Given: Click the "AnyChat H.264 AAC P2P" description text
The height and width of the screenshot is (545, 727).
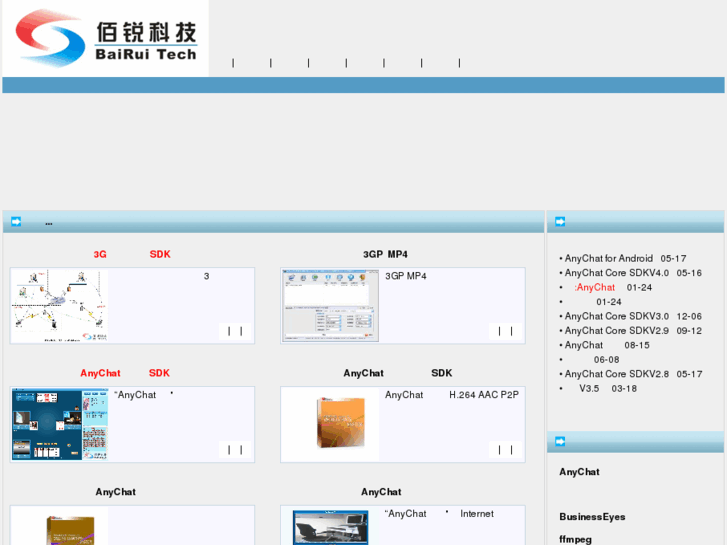Looking at the screenshot, I should point(452,395).
